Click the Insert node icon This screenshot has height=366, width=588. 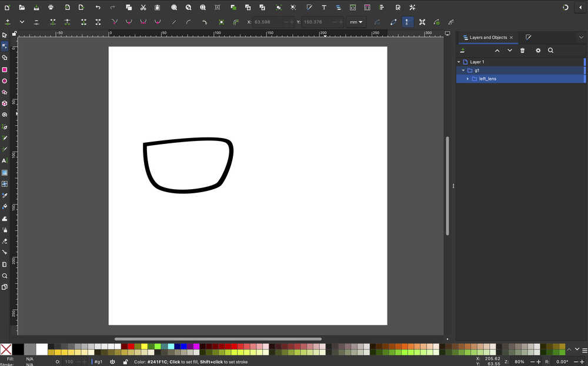[8, 22]
